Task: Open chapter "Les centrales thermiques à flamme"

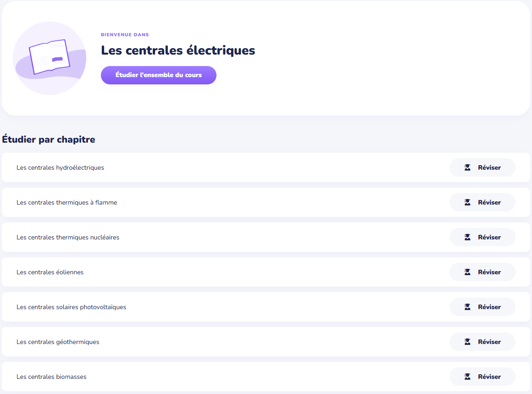Action: click(x=66, y=202)
